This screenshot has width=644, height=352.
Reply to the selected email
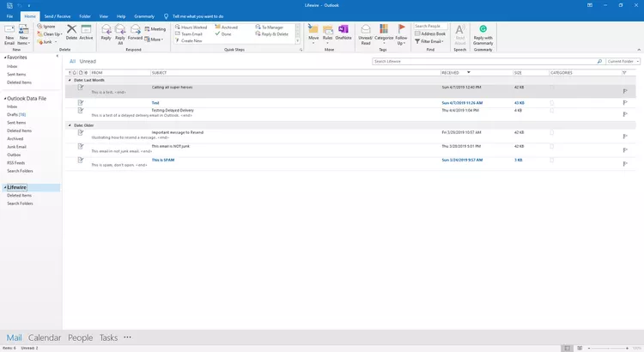tap(106, 32)
